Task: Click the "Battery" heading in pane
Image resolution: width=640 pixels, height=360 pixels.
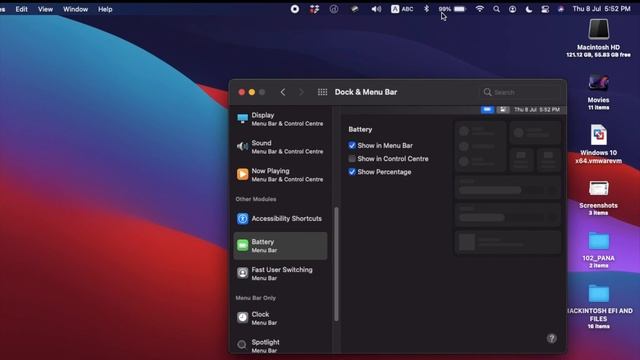Action: click(x=360, y=129)
